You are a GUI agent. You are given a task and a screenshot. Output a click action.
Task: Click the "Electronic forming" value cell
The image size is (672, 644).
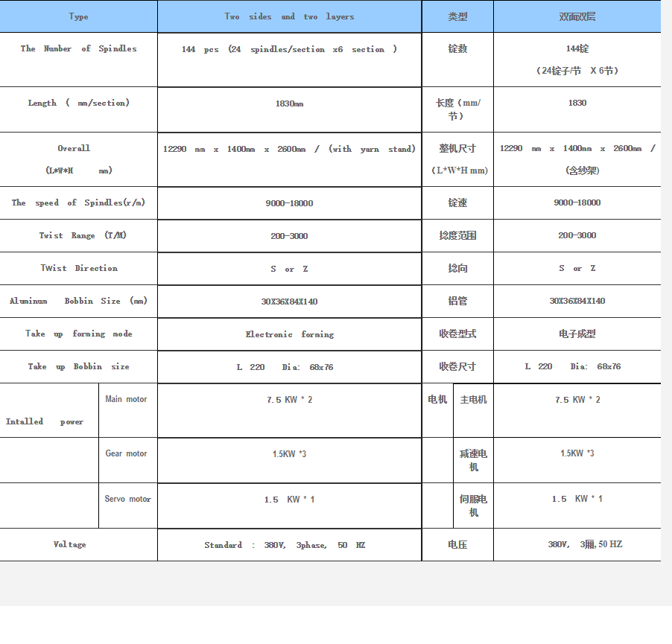[x=289, y=335]
